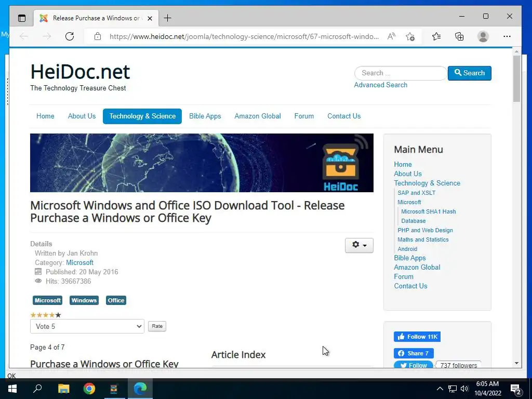Open the Favorites list icon
Viewport: 532px width, 399px height.
pos(436,36)
